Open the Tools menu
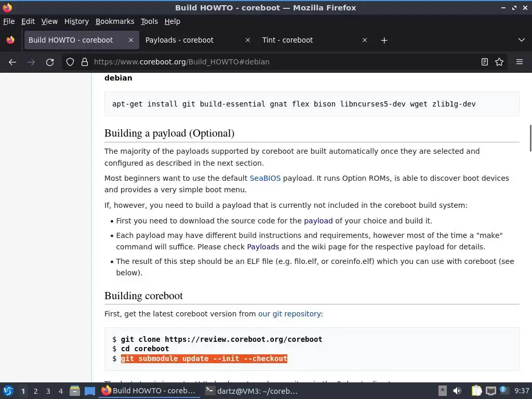This screenshot has height=399, width=532. click(x=149, y=21)
